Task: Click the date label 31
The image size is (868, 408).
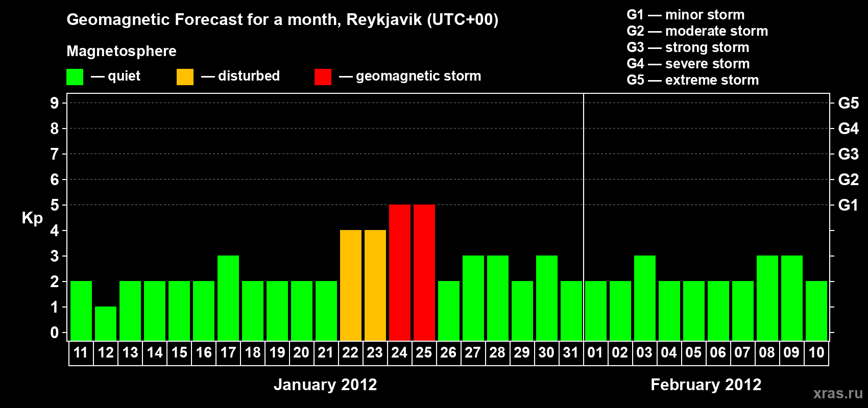Action: (x=571, y=352)
